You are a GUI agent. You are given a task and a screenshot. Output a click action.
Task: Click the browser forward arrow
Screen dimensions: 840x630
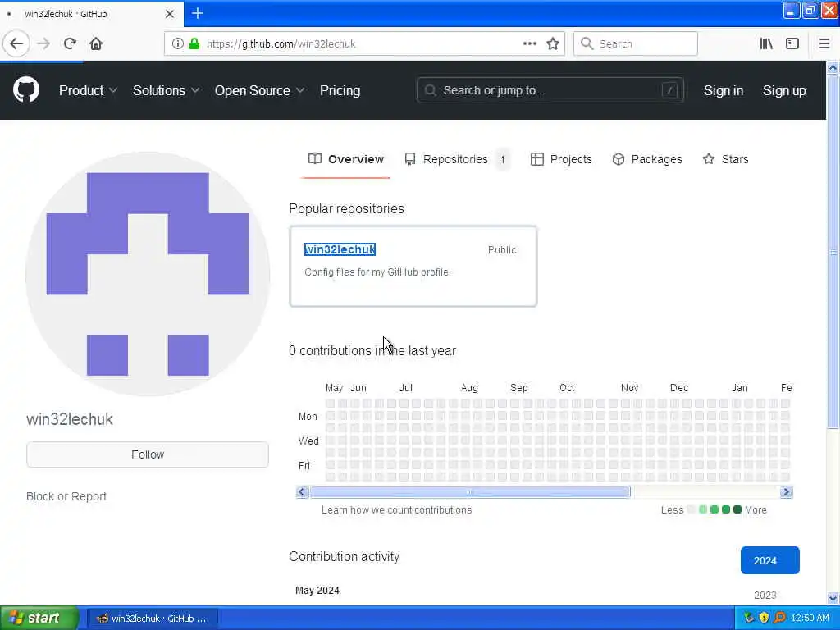(x=44, y=44)
